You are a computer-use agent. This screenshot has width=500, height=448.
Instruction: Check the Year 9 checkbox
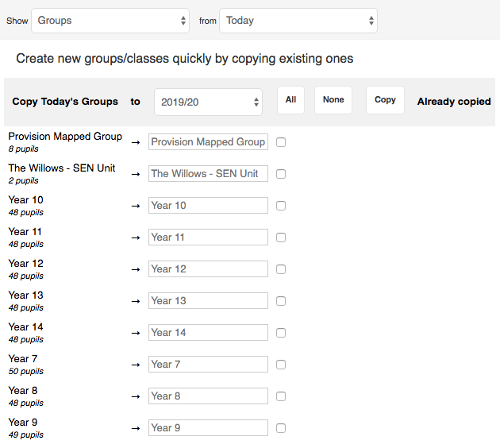coord(281,428)
